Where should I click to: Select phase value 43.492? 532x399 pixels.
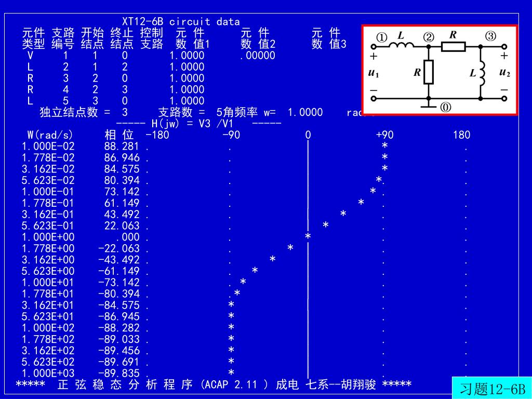tap(122, 215)
